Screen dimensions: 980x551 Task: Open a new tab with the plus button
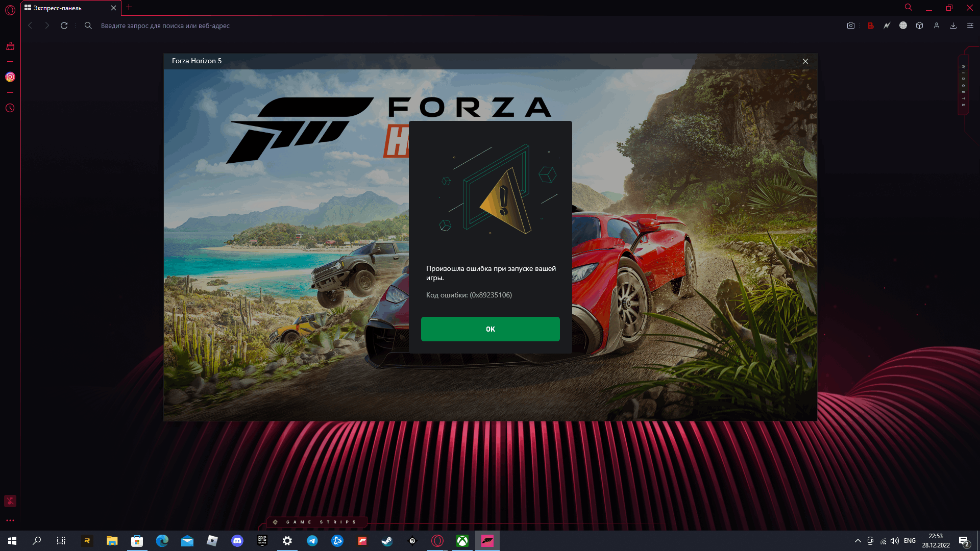click(129, 7)
